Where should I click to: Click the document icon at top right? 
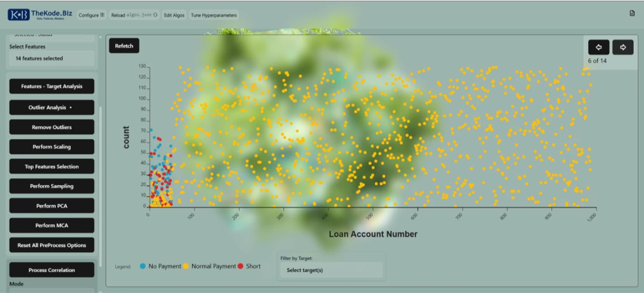click(632, 14)
